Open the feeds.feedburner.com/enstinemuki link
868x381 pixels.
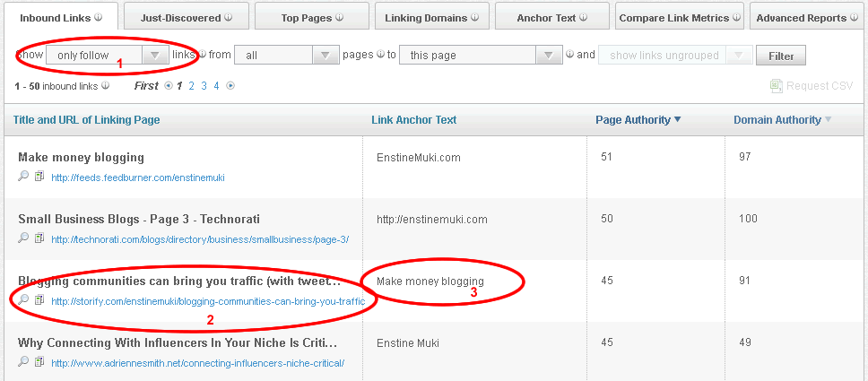point(138,178)
